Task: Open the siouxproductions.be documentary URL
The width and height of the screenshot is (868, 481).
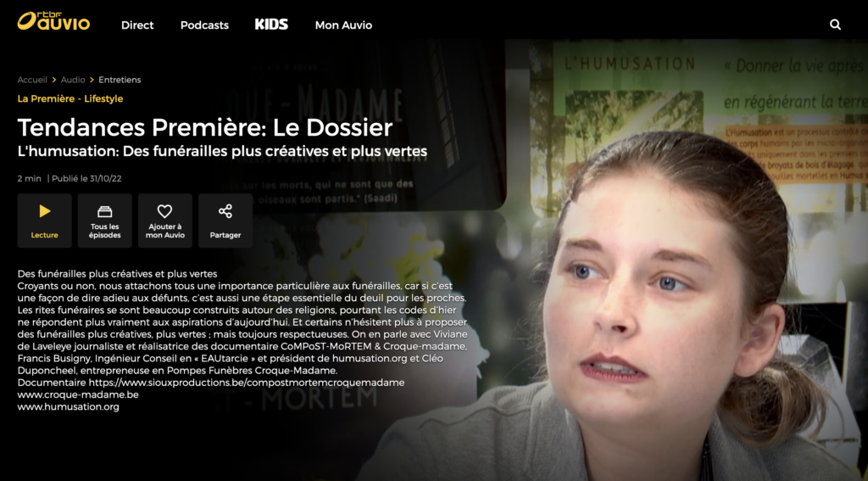Action: coord(247,383)
